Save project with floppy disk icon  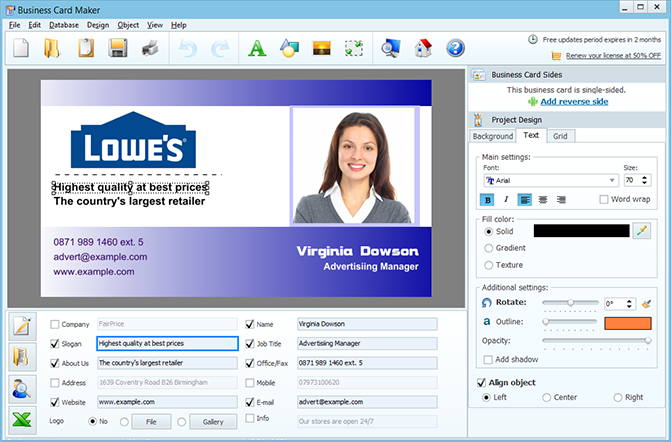(x=118, y=48)
